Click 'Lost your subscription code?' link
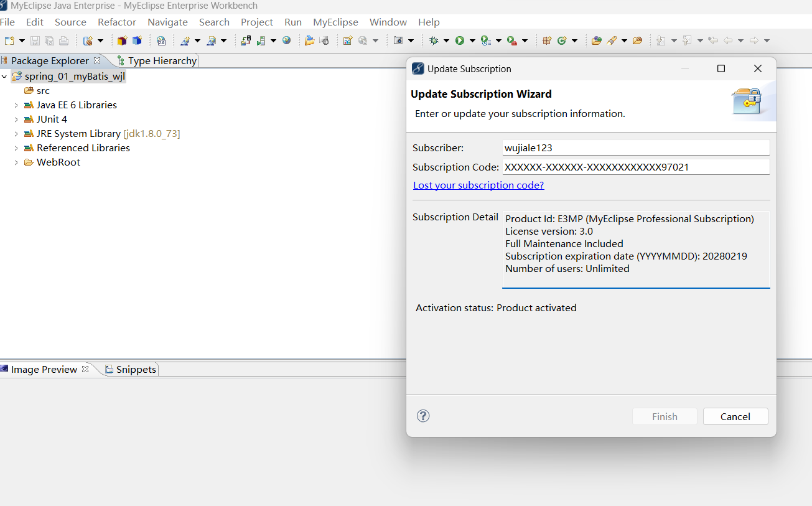 coord(478,185)
